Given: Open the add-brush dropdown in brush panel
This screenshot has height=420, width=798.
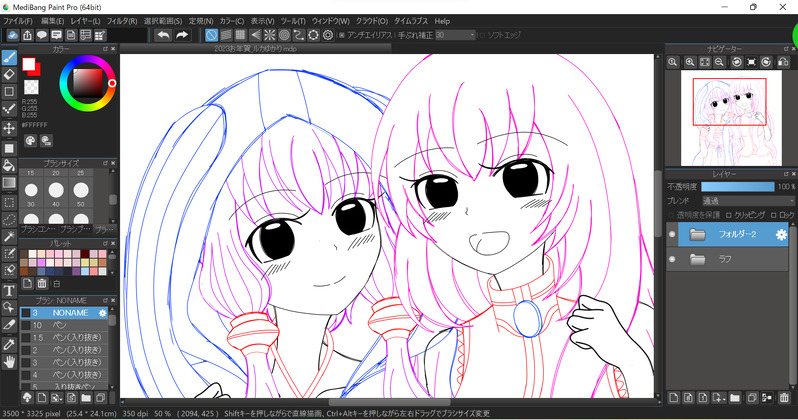Looking at the screenshot, I should 57,398.
